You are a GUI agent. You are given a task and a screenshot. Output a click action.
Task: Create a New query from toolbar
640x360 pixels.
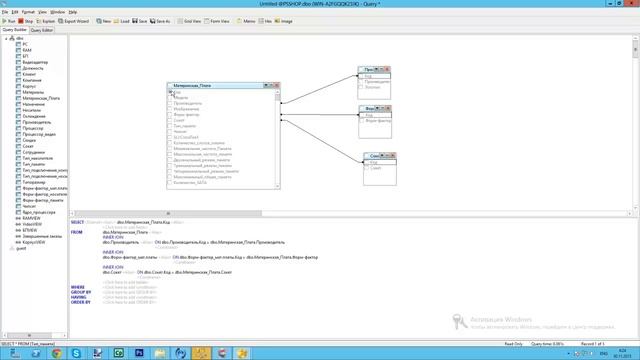(x=103, y=21)
